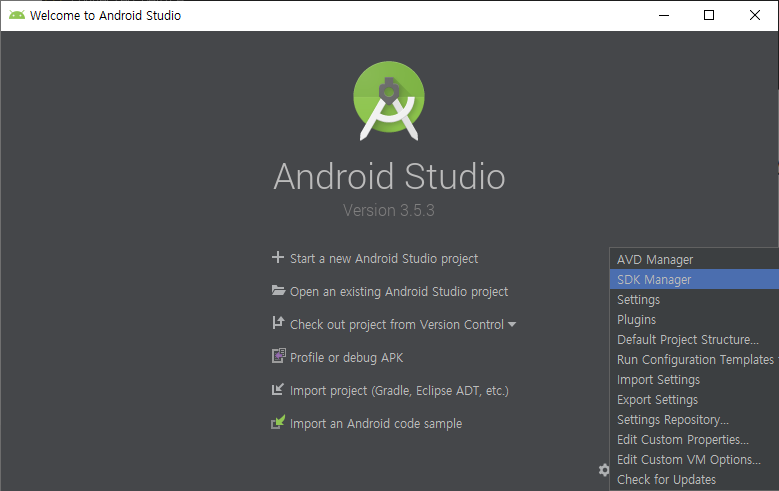Click the Android Studio logo in welcome screen
The height and width of the screenshot is (491, 779).
[x=389, y=101]
